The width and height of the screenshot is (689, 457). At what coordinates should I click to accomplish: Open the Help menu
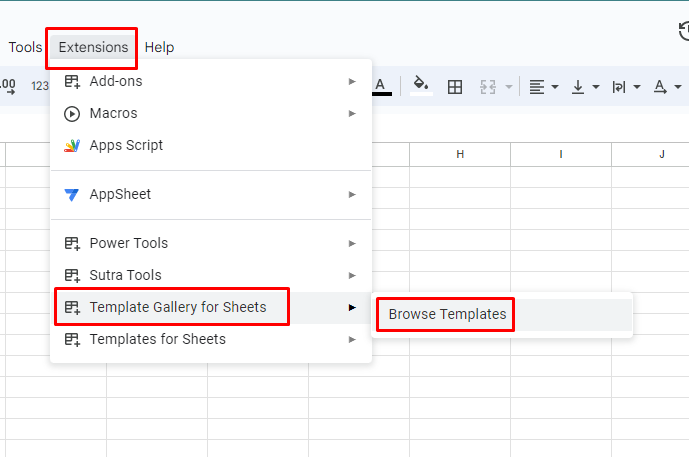click(159, 47)
